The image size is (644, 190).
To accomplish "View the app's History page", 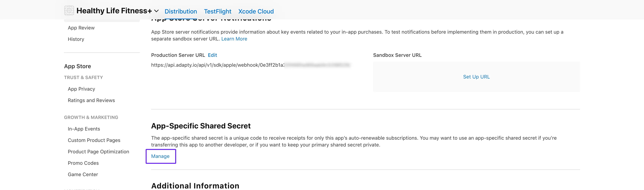I will (76, 39).
